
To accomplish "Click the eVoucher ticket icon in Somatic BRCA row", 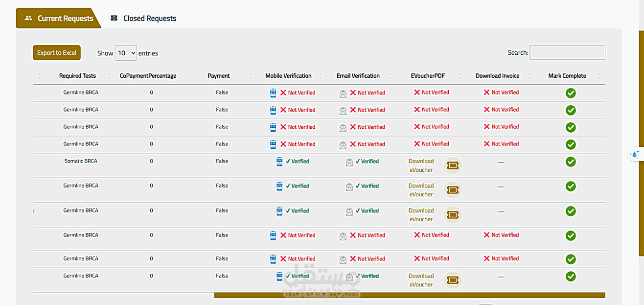I will (x=453, y=165).
